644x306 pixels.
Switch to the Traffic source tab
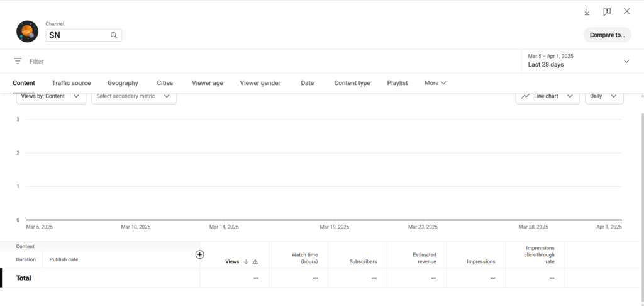click(x=71, y=83)
